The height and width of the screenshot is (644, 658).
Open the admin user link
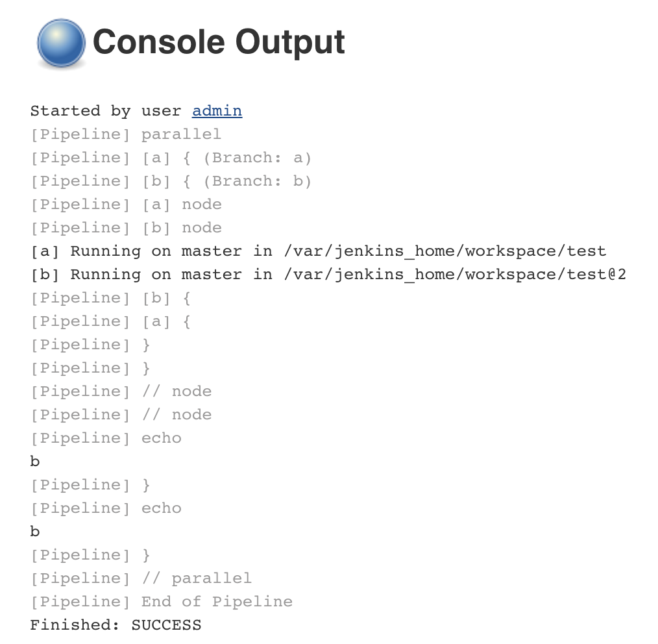pos(217,111)
